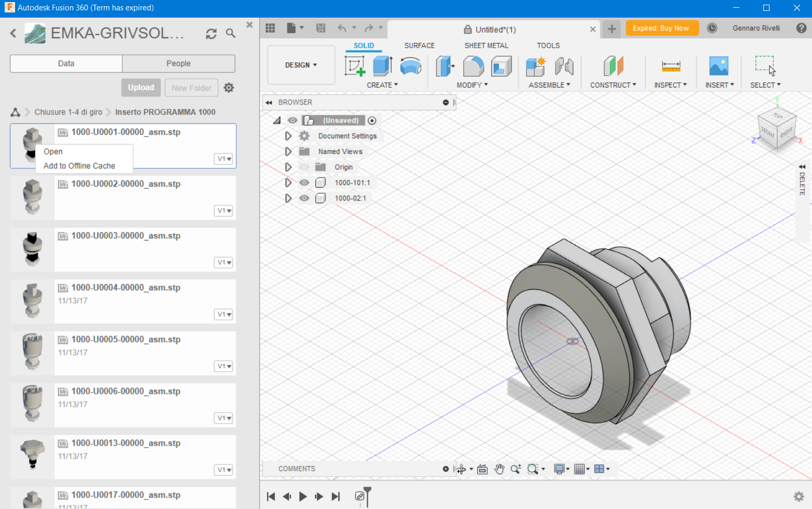This screenshot has height=509, width=812.
Task: Activate the root component radio control
Action: (x=372, y=120)
